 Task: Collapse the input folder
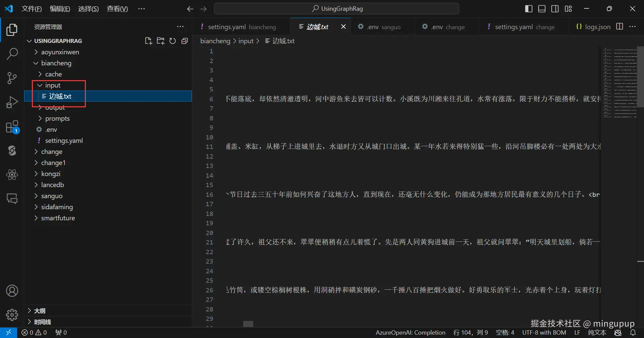(x=108, y=85)
